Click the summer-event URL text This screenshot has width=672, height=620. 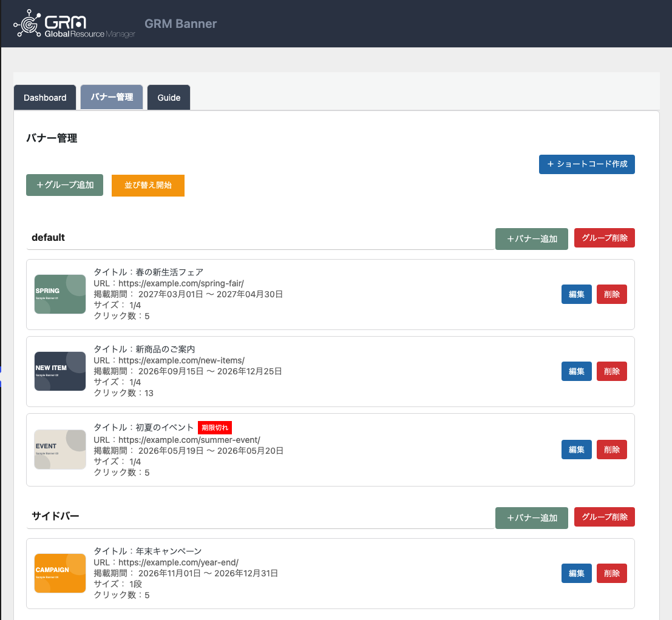[177, 440]
